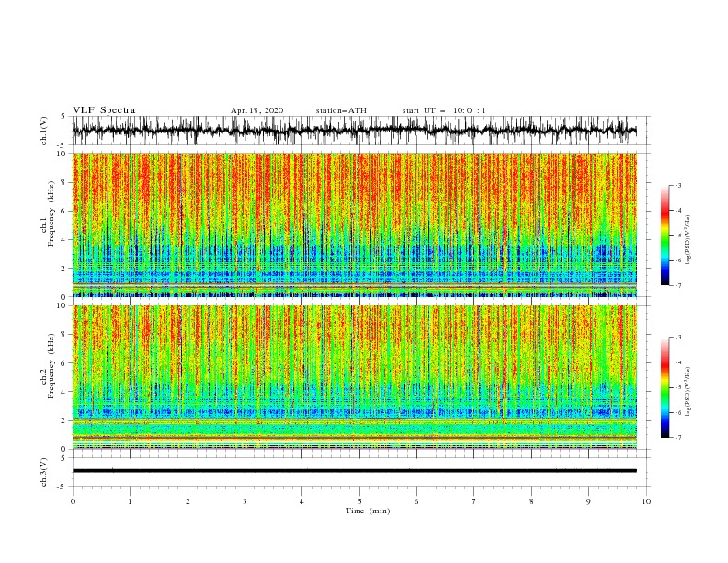Click the 'ch.1(V)' waveform axis label
This screenshot has width=728, height=563.
click(x=44, y=131)
